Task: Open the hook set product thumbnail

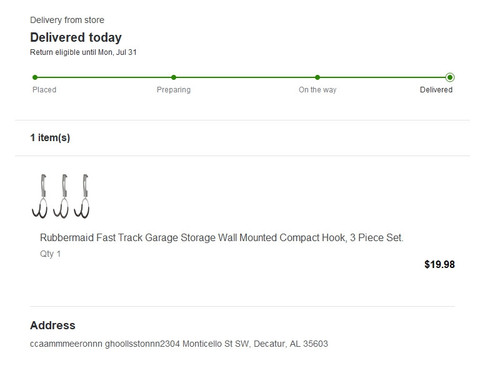Action: [61, 196]
